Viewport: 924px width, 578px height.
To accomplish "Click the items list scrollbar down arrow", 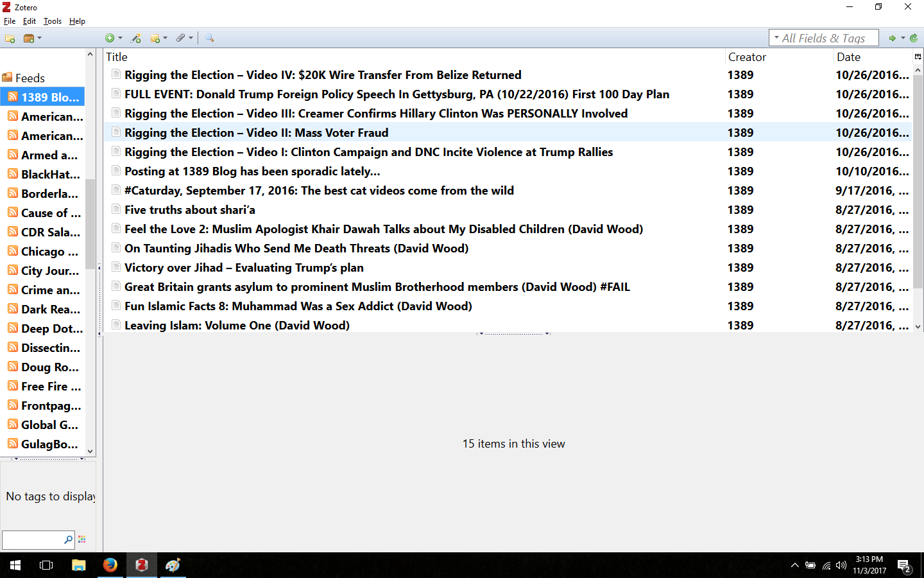I will (x=918, y=327).
